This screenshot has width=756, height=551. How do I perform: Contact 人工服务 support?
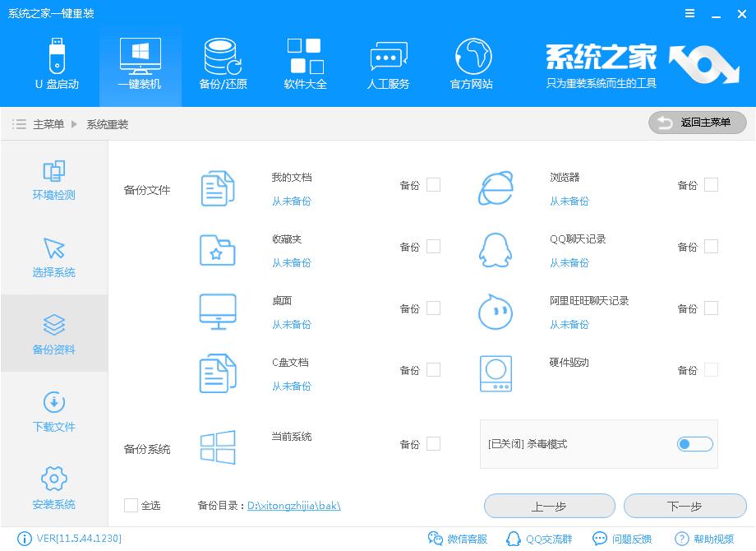[x=387, y=64]
